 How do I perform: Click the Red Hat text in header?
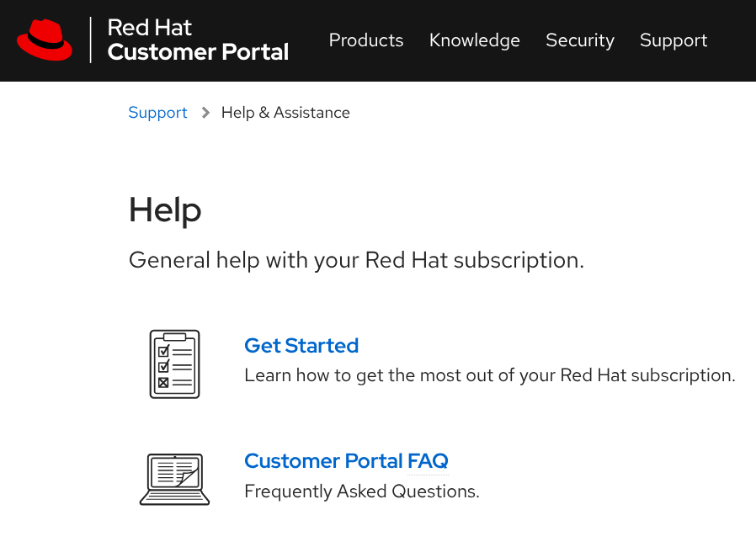[x=150, y=28]
